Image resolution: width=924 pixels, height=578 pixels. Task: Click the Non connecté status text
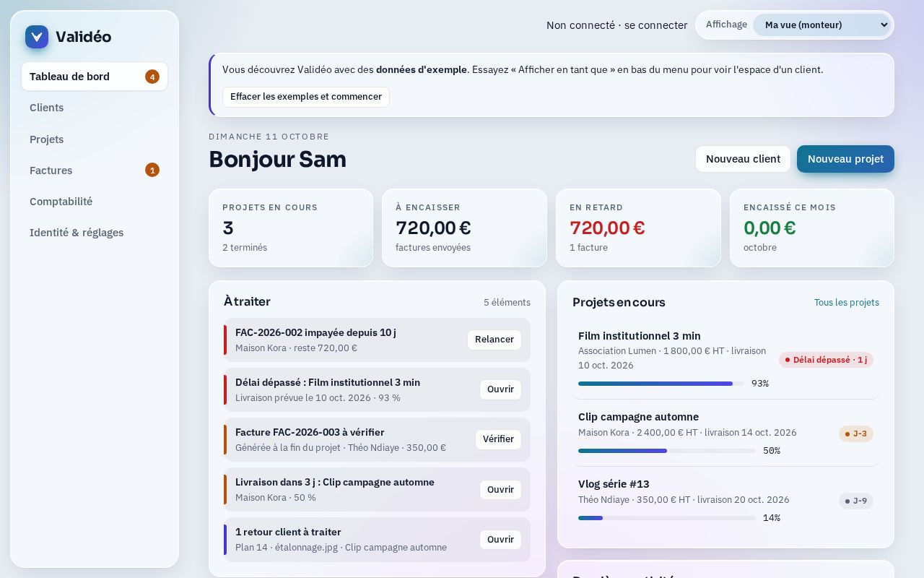(580, 25)
